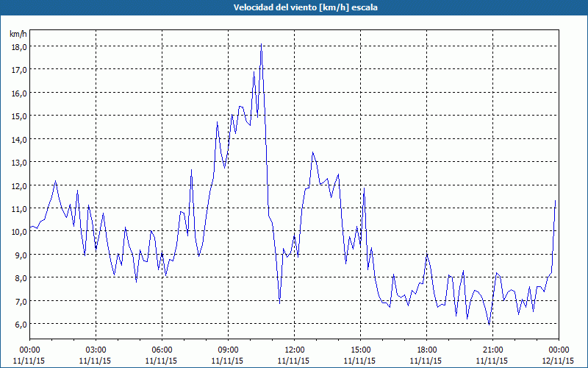Click the '8,0' y-axis label
This screenshot has height=368, width=588.
(x=21, y=278)
